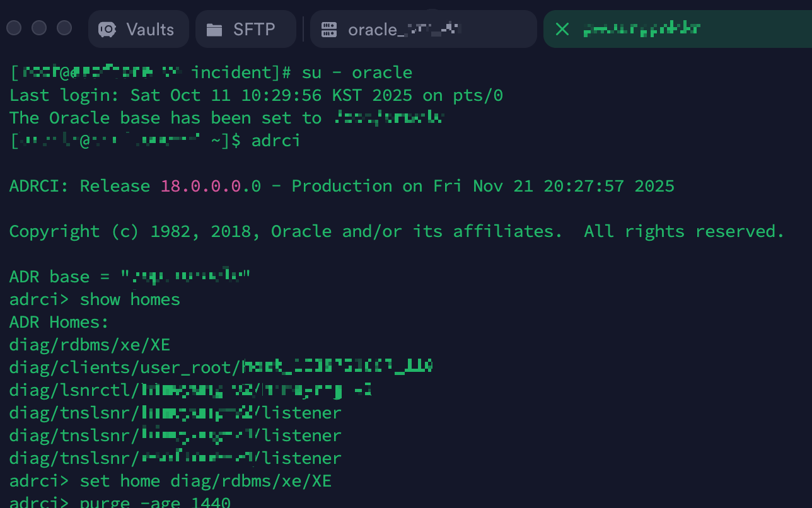Click the 'adrci> show homes' command line

(95, 299)
